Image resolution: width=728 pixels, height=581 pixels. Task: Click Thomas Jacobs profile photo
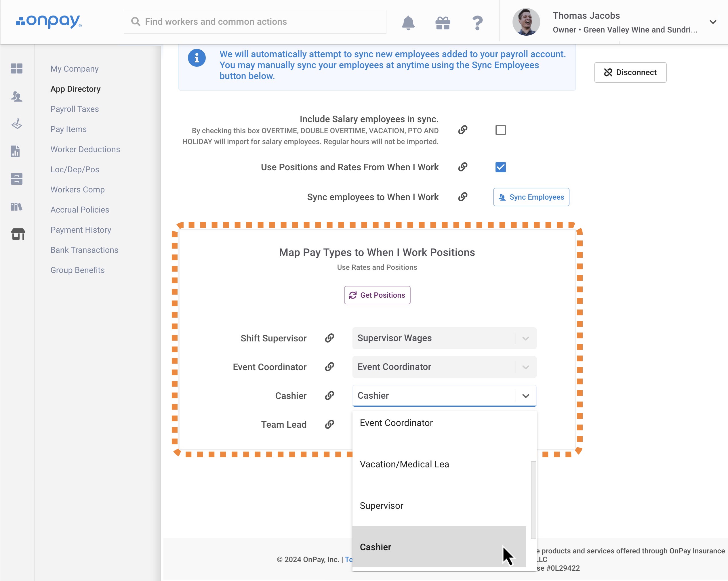point(526,22)
